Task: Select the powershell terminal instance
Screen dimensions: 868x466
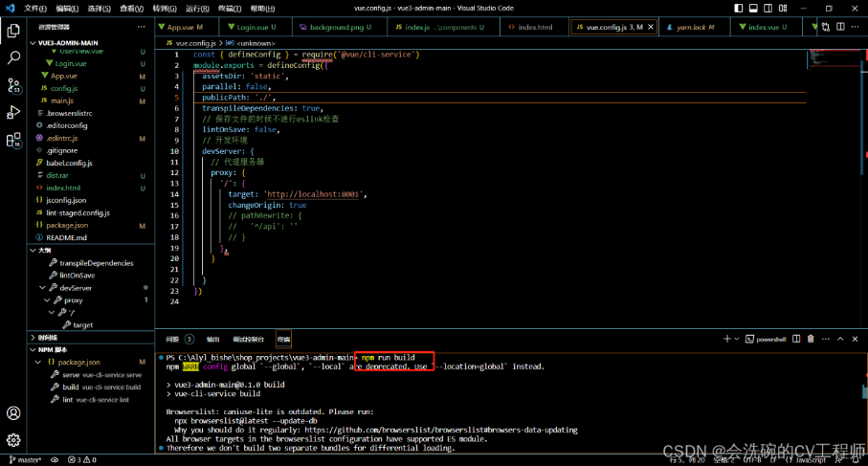Action: pos(766,340)
